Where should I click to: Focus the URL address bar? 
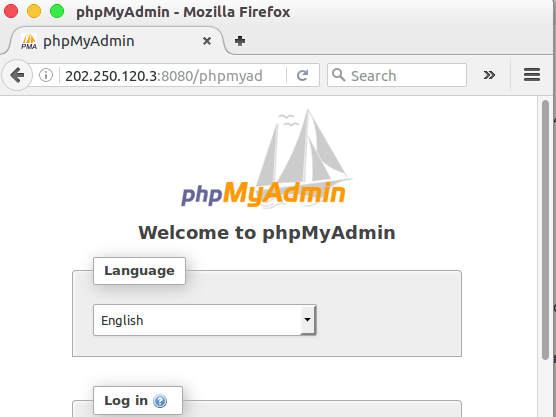[x=173, y=75]
